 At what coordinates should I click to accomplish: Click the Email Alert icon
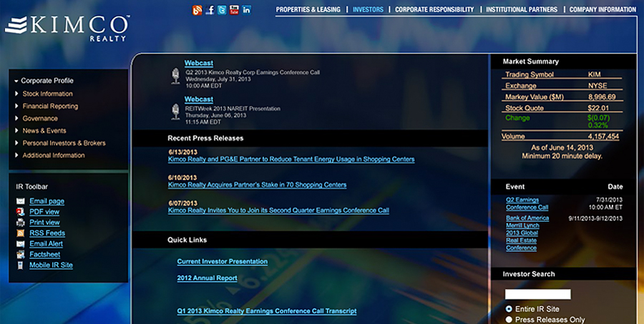pos(21,244)
